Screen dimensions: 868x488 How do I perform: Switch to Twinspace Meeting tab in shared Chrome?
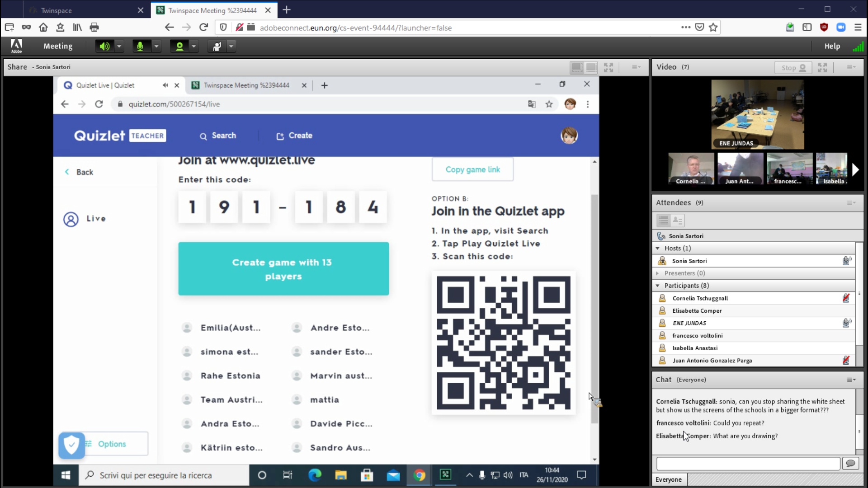click(246, 85)
